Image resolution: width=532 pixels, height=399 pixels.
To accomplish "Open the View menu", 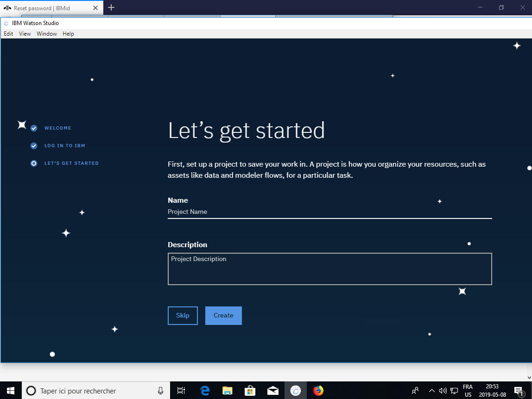I will click(x=25, y=34).
